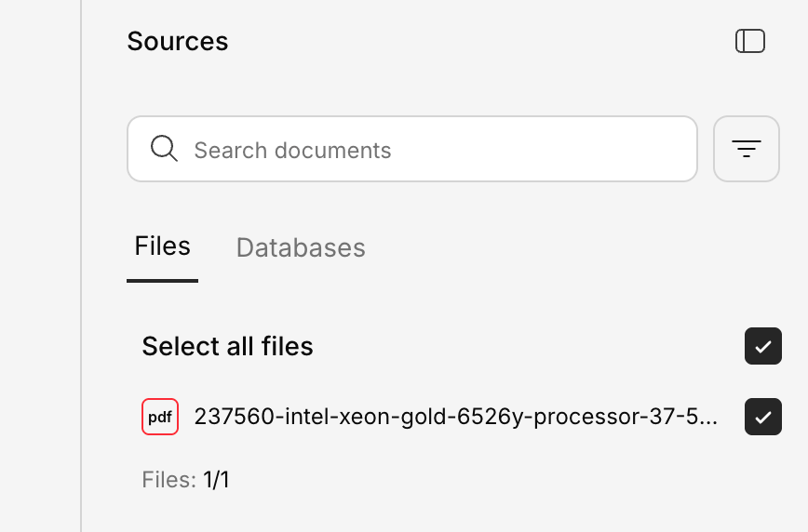Viewport: 808px width, 532px height.
Task: Uncheck the intel-xeon-gold PDF file checkbox
Action: tap(762, 417)
